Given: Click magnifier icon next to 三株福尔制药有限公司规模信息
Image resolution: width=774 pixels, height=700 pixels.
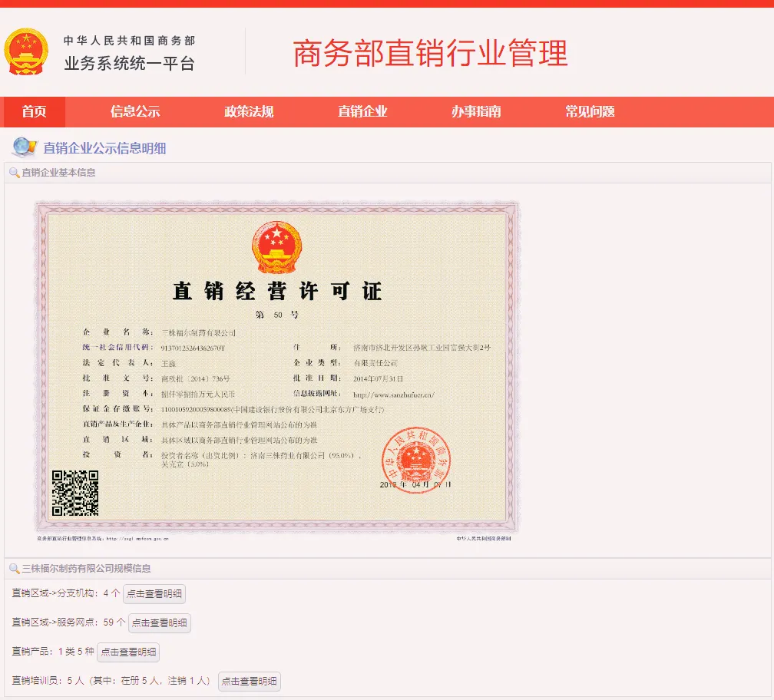Looking at the screenshot, I should (15, 569).
